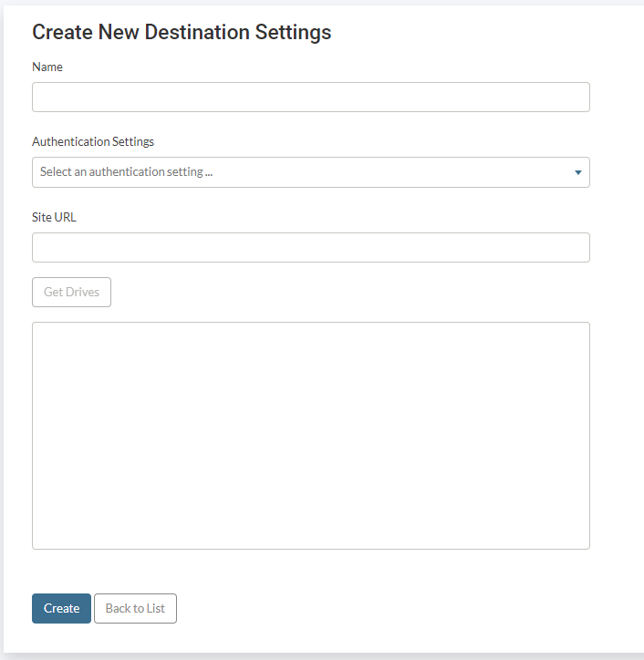Click the right end of the Name field
Image resolution: width=644 pixels, height=660 pixels.
579,98
